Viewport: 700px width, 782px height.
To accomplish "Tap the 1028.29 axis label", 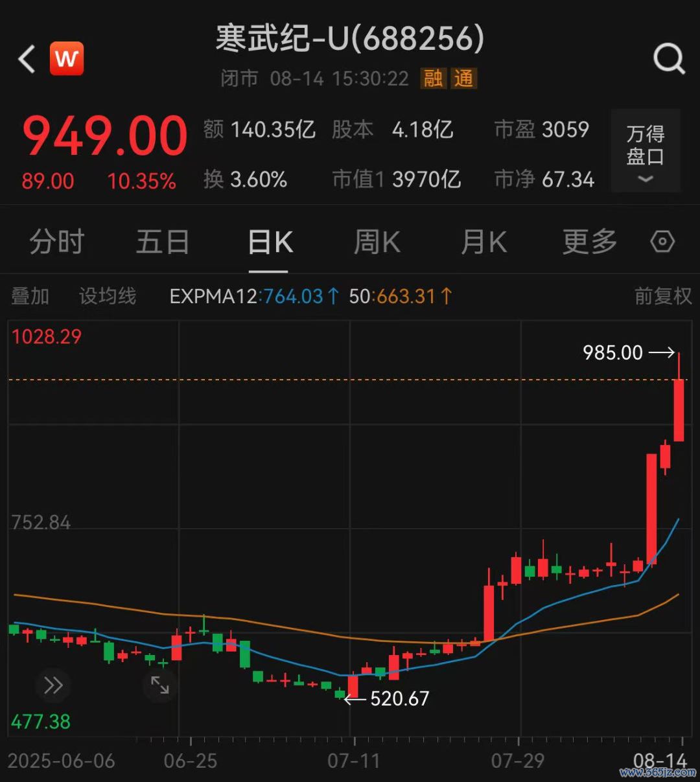I will (47, 336).
